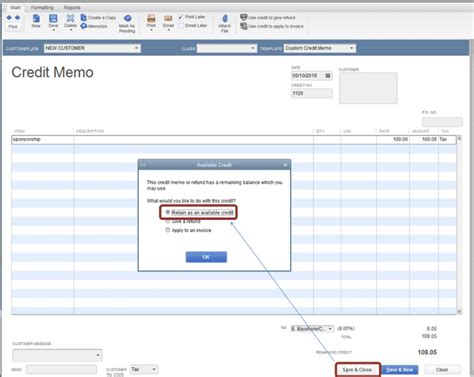Switch to the Formatting tab
This screenshot has height=377, width=474.
[42, 7]
